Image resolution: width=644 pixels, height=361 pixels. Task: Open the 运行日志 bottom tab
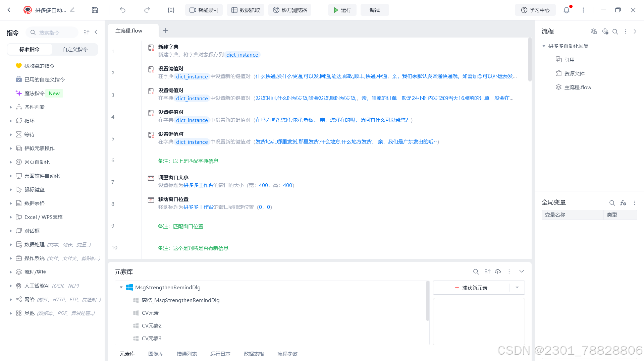[220, 354]
